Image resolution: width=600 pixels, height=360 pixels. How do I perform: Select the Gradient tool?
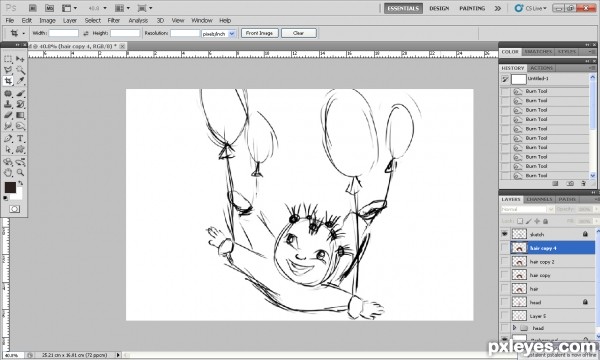(x=20, y=115)
